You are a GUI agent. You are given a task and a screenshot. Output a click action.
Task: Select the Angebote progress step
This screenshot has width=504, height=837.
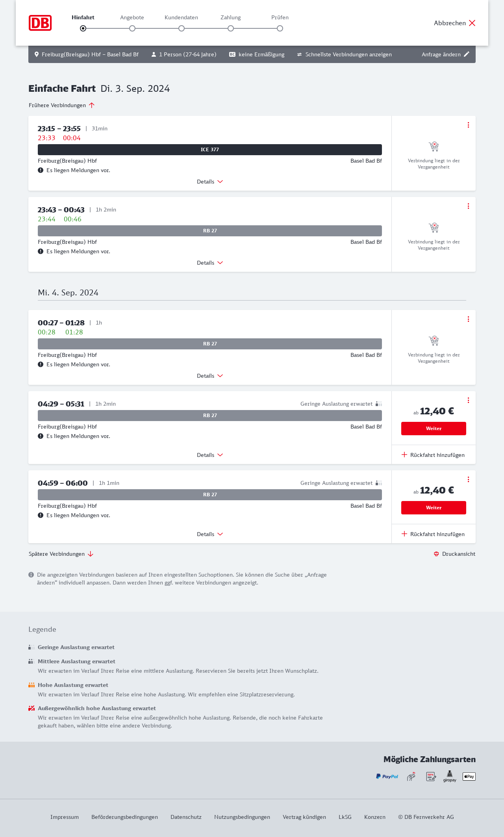pyautogui.click(x=132, y=28)
